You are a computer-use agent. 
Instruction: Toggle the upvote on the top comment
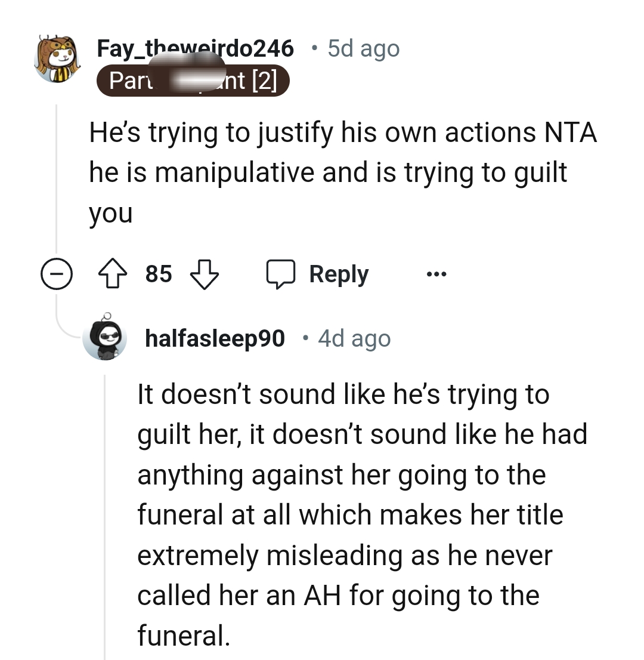click(113, 274)
